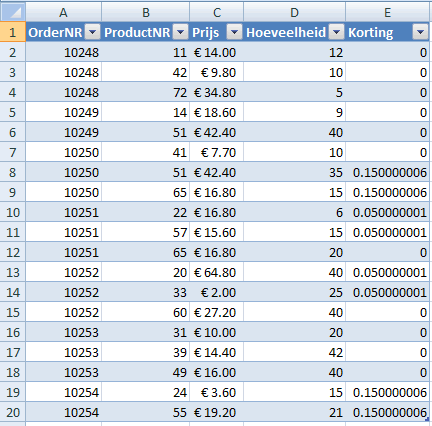The image size is (432, 426).
Task: Select ProductNR cell 72
Action: (x=146, y=92)
